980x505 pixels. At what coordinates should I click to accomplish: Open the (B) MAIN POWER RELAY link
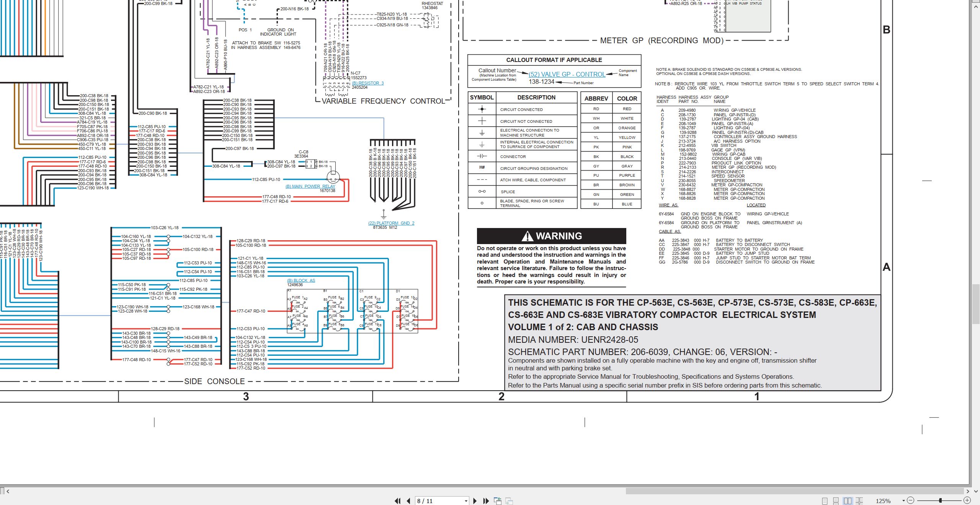pyautogui.click(x=310, y=186)
